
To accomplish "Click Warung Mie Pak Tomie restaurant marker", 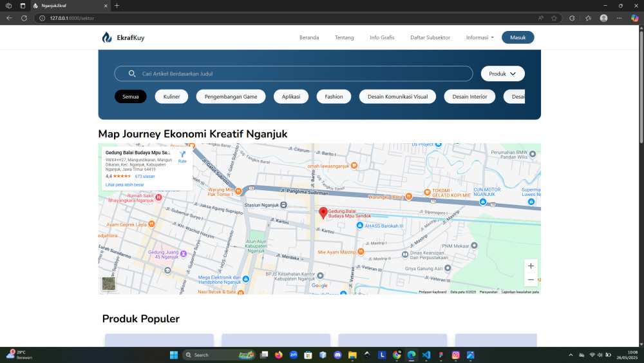I will pyautogui.click(x=238, y=191).
